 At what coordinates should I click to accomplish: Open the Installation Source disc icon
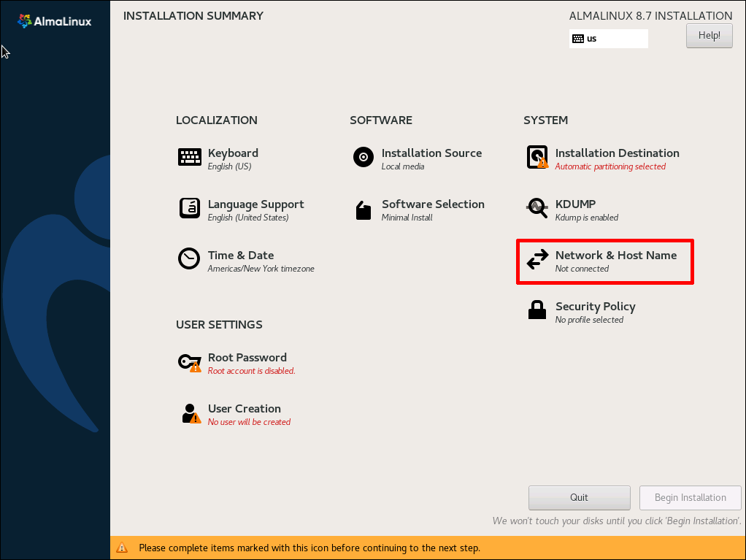click(363, 156)
